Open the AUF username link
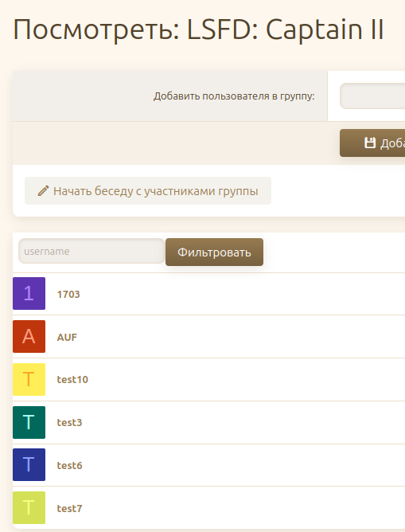 pos(67,337)
